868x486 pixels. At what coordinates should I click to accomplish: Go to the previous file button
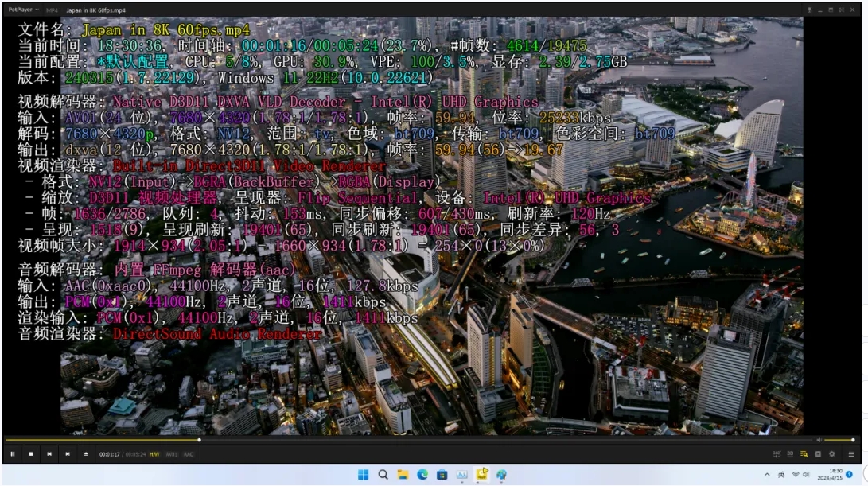point(49,454)
